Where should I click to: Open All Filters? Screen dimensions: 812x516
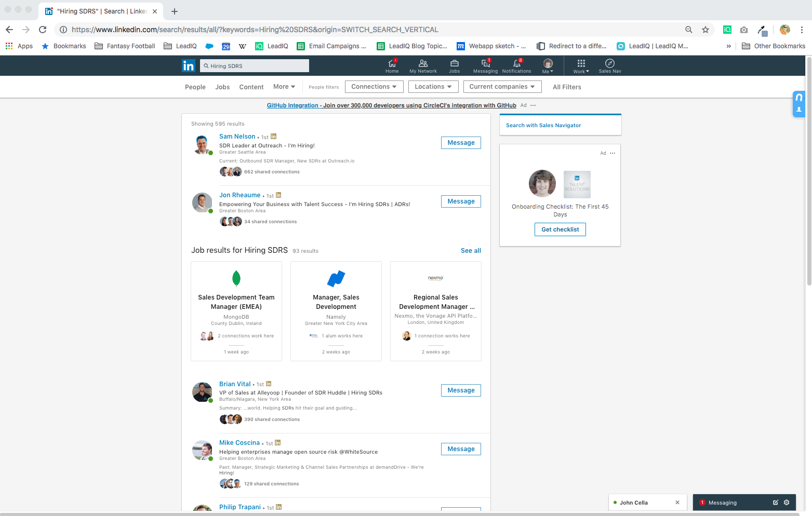(567, 87)
